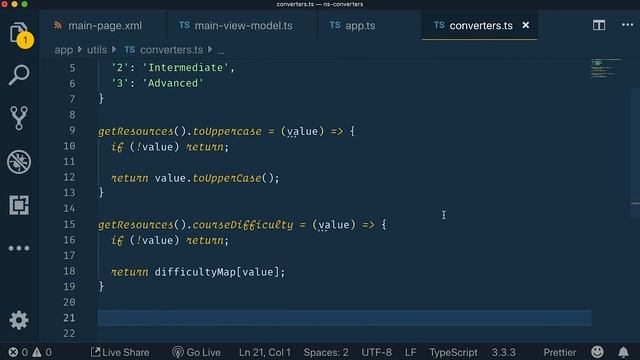Open the Explorer files view
Viewport: 640px width, 360px height.
point(19,33)
